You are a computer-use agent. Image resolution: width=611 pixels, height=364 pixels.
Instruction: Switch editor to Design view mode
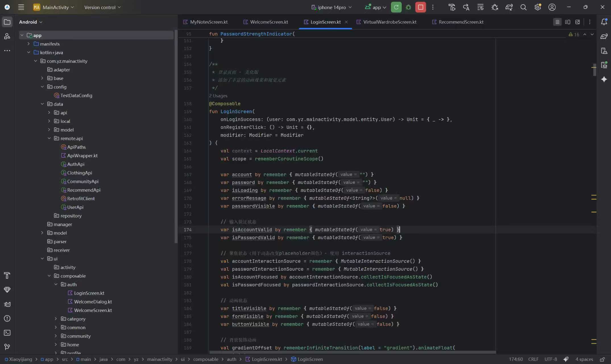click(577, 22)
